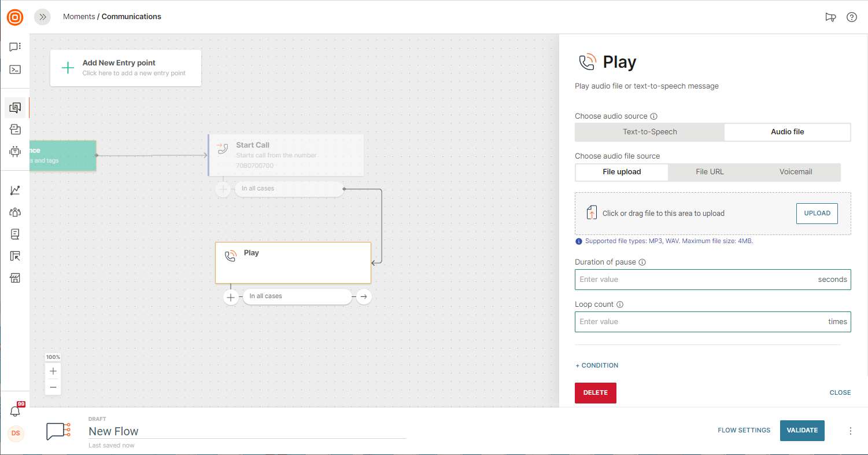This screenshot has height=455, width=868.
Task: Open the three-dot more options menu
Action: pyautogui.click(x=850, y=431)
